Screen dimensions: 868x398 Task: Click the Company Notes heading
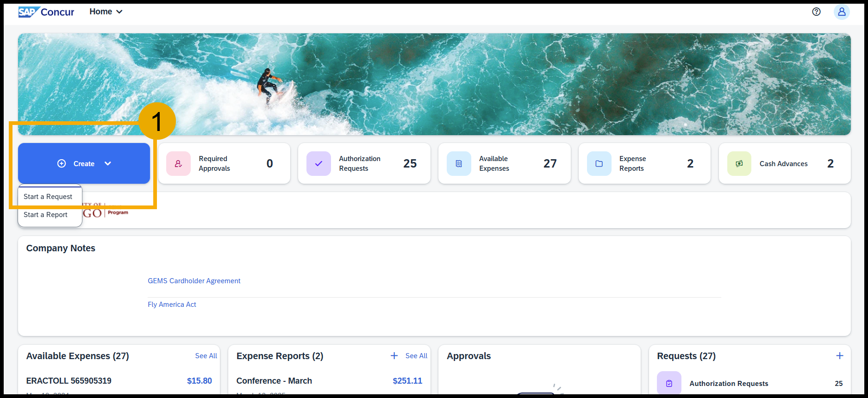pyautogui.click(x=61, y=248)
